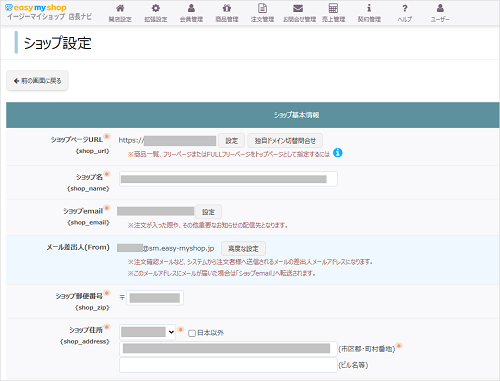Click the {shop_name} tag text
The height and width of the screenshot is (381, 500).
[88, 189]
